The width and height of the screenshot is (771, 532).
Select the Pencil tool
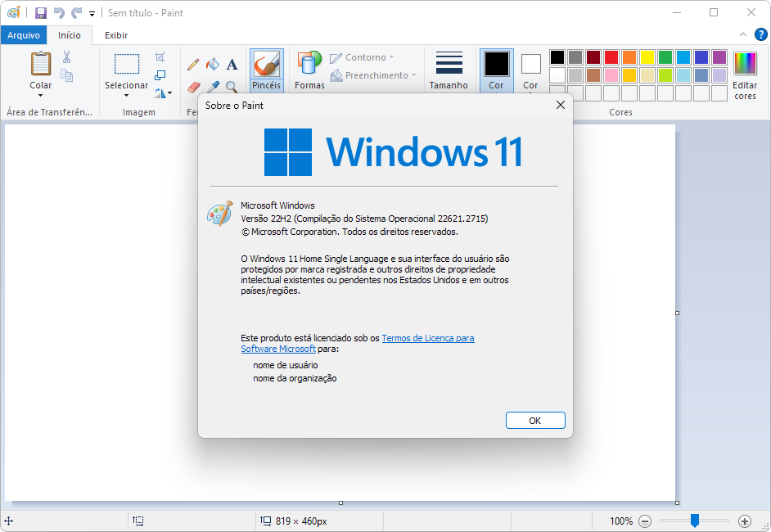193,64
